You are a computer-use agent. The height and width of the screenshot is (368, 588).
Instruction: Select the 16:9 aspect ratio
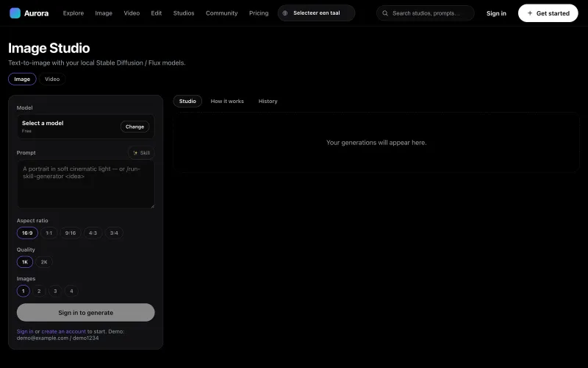27,233
